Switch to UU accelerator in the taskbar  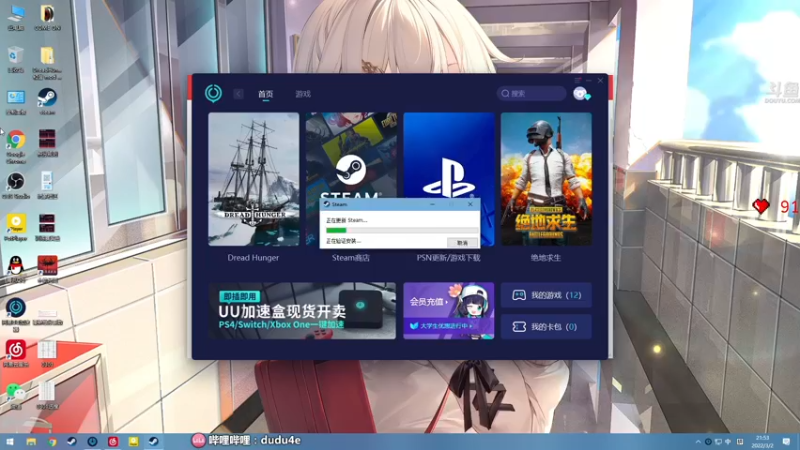92,441
